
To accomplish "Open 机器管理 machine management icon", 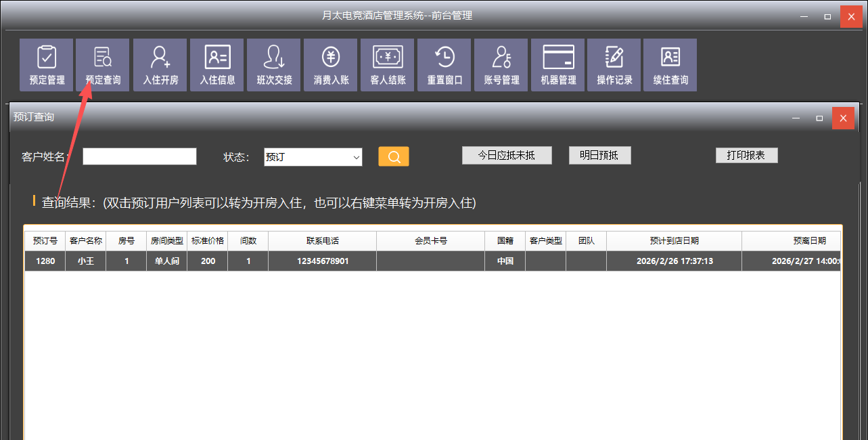I will coord(558,64).
